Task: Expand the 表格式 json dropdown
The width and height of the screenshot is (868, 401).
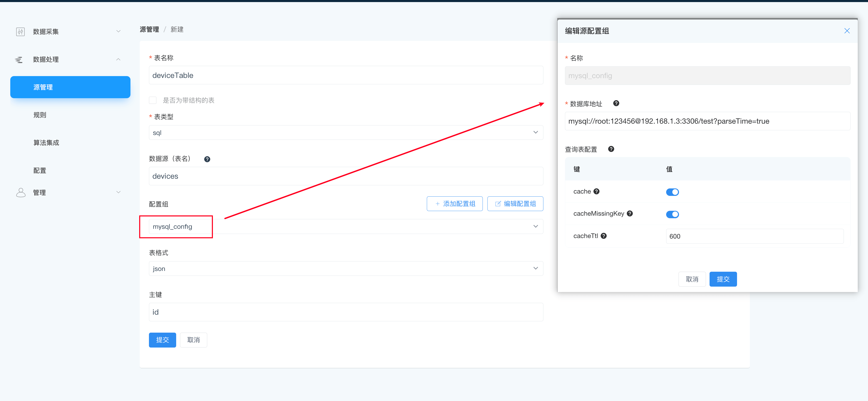Action: [x=346, y=269]
